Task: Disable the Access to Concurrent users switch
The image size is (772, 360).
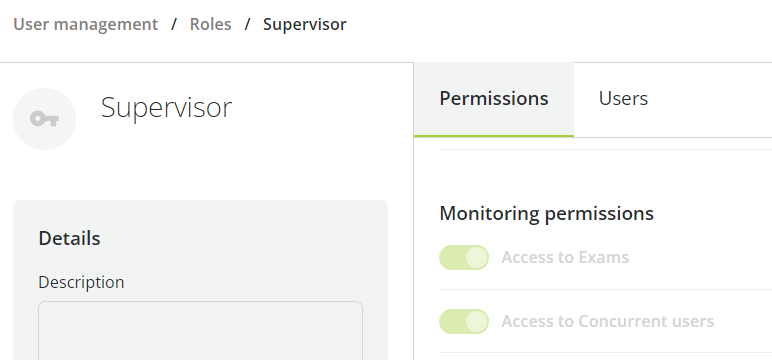Action: pos(464,321)
